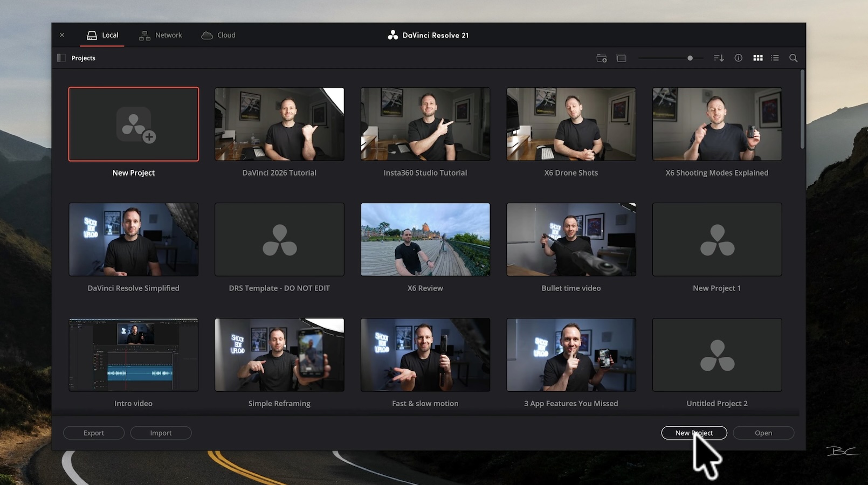Click the Export button

(x=94, y=433)
